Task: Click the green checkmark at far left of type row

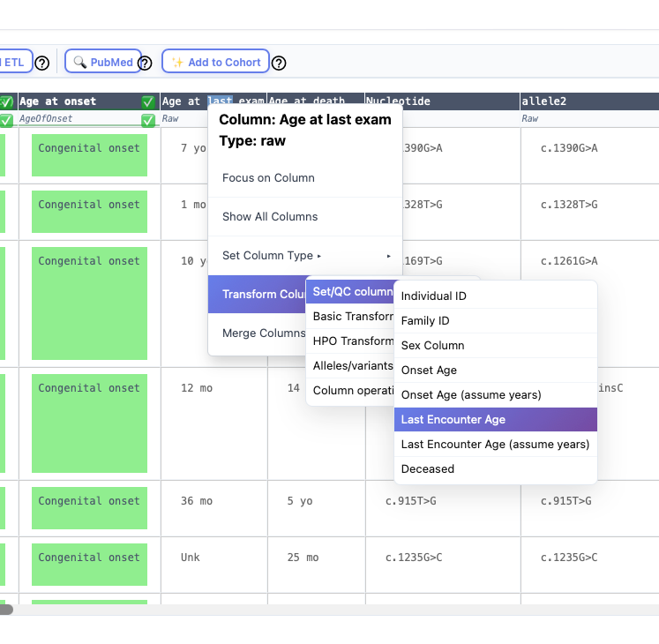Action: pos(6,119)
